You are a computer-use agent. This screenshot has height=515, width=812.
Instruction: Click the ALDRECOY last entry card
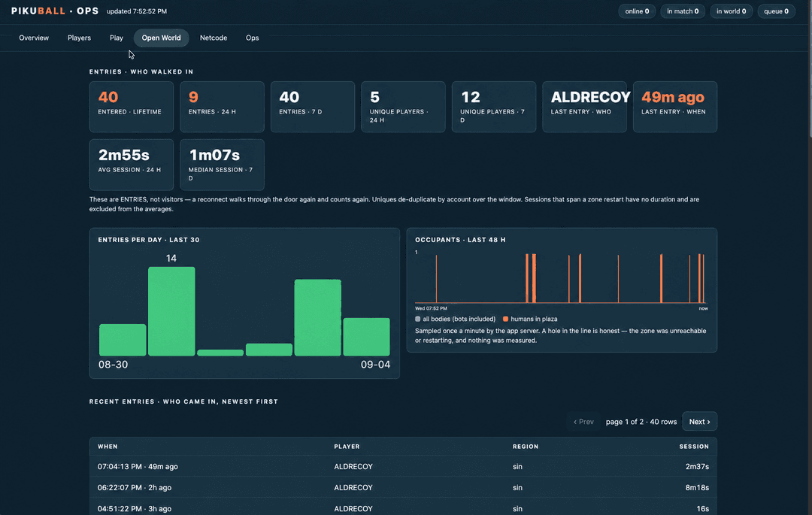coord(585,107)
